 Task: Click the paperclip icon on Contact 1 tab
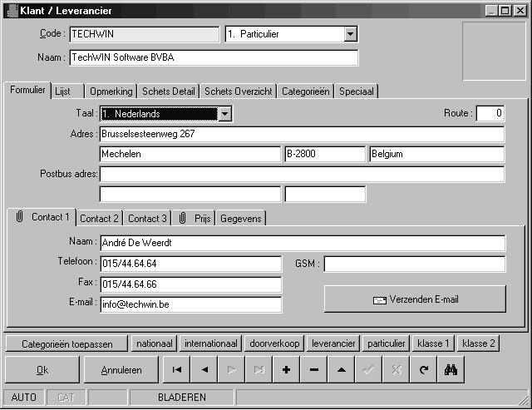pos(20,216)
